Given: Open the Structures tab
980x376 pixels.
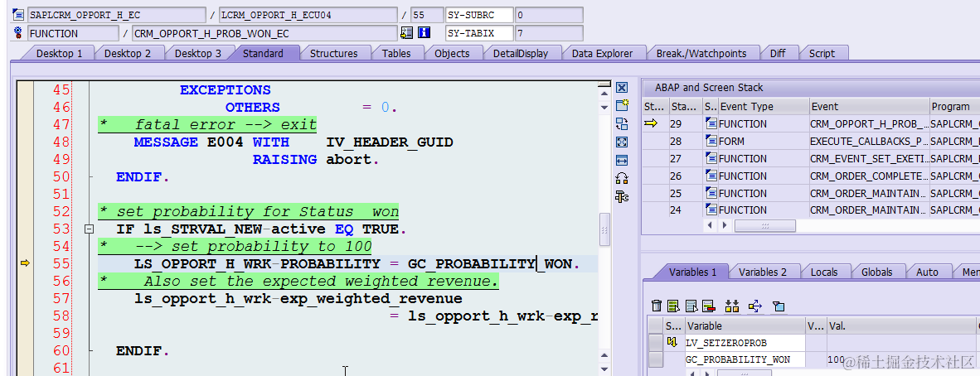Looking at the screenshot, I should [x=334, y=53].
